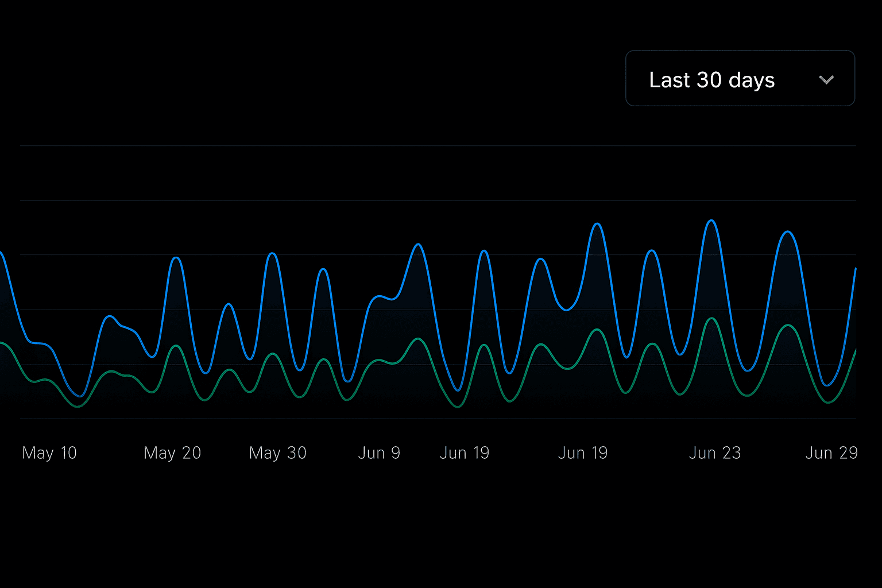Click the second Jun 19 date label

tap(583, 453)
